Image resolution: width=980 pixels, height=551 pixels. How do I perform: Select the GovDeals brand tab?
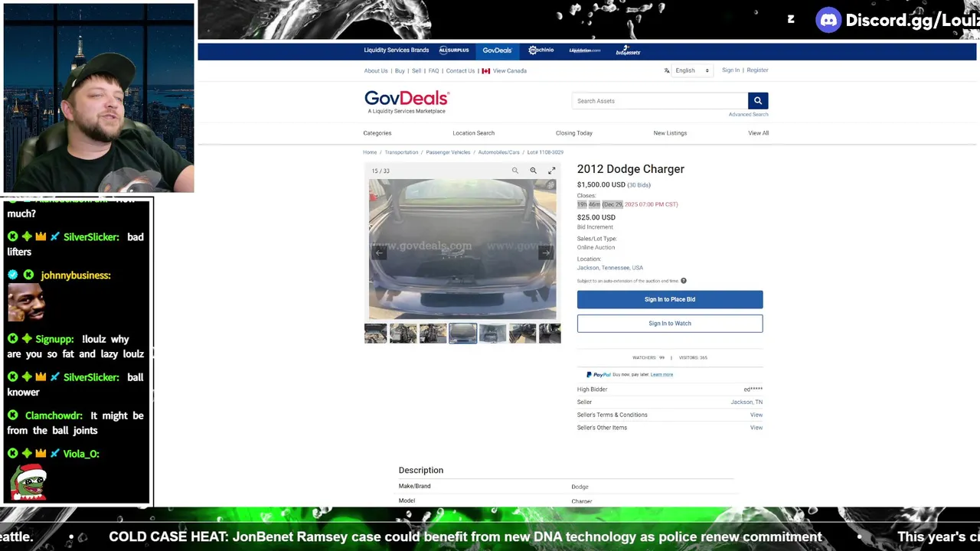[x=497, y=51]
